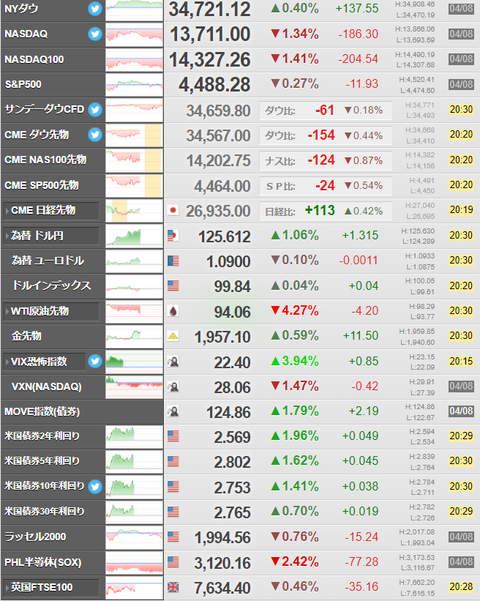Open the NYダウ index label
This screenshot has height=601, width=480.
[x=21, y=8]
